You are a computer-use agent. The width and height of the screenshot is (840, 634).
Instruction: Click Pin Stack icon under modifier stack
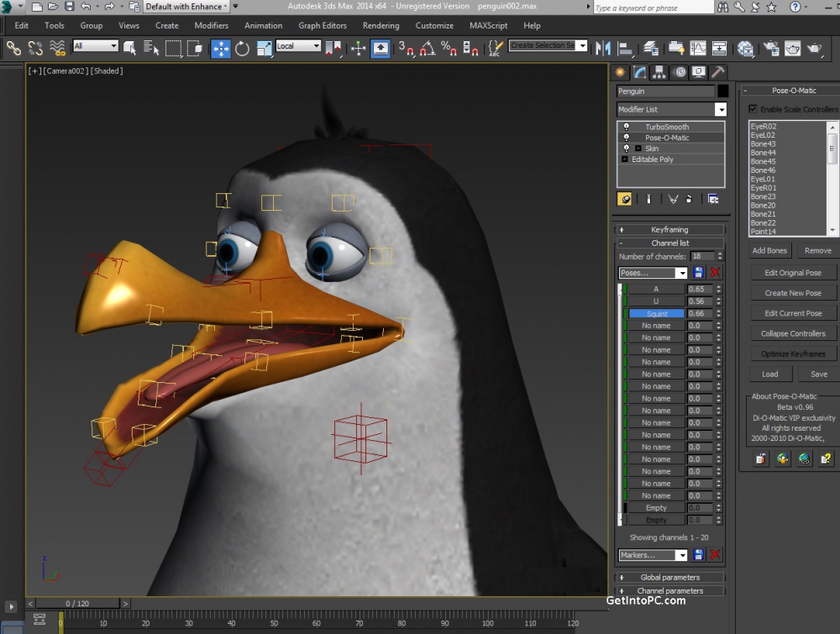(625, 199)
